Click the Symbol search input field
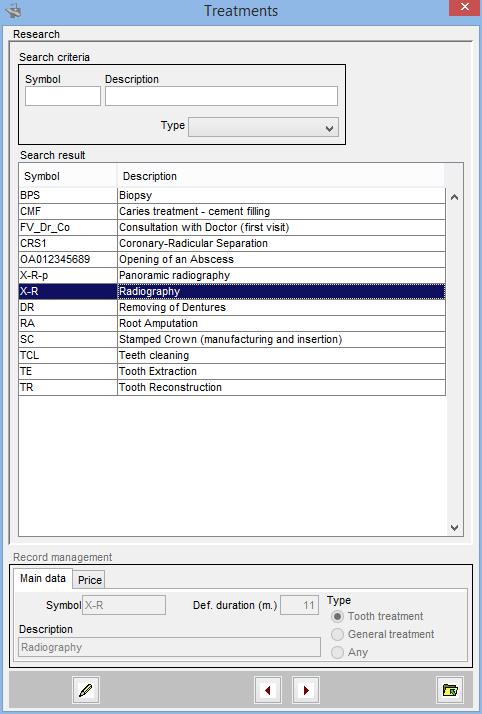The width and height of the screenshot is (482, 714). click(x=63, y=96)
